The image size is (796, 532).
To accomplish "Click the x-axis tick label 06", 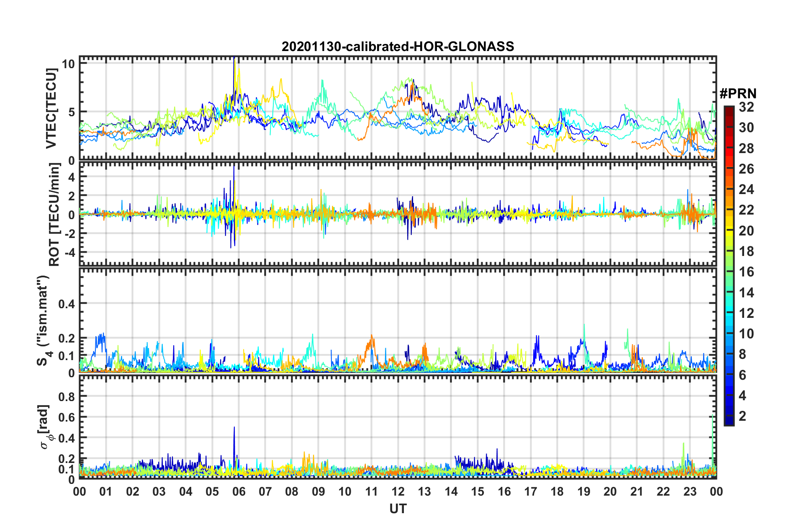I will (239, 491).
